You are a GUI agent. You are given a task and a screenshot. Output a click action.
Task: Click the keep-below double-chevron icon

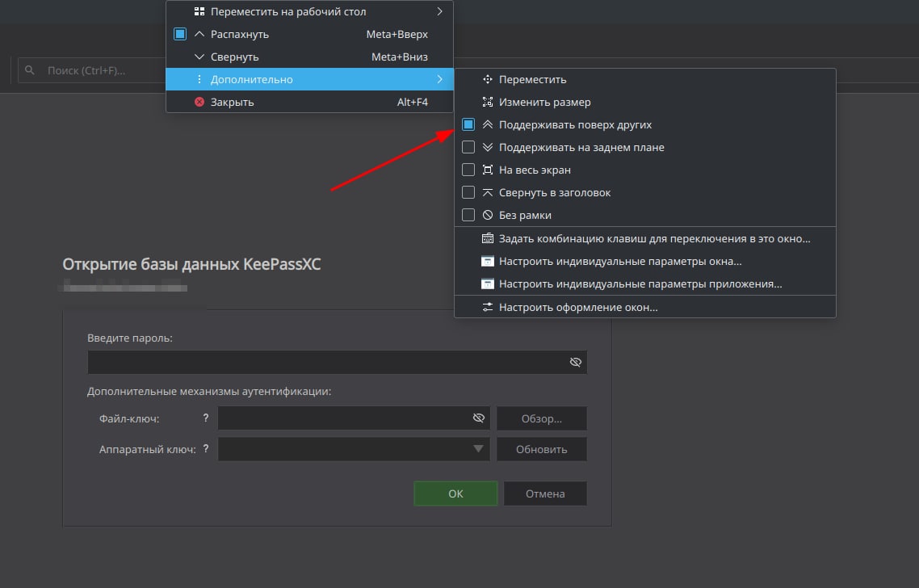488,147
